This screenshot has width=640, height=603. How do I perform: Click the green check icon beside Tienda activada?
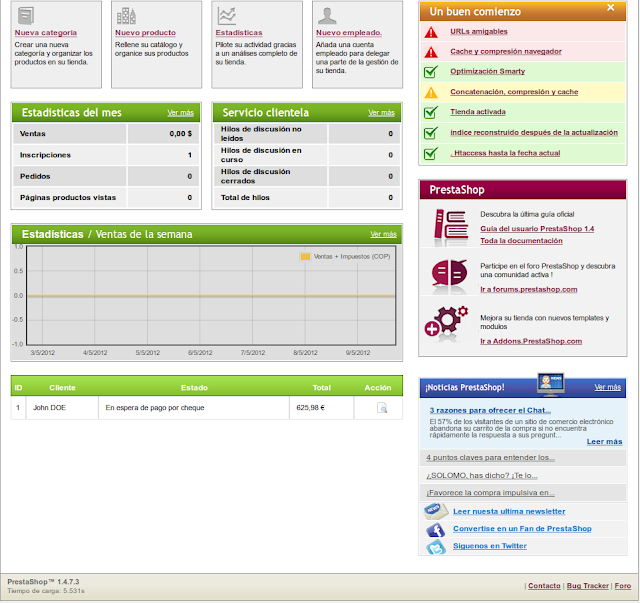[431, 112]
